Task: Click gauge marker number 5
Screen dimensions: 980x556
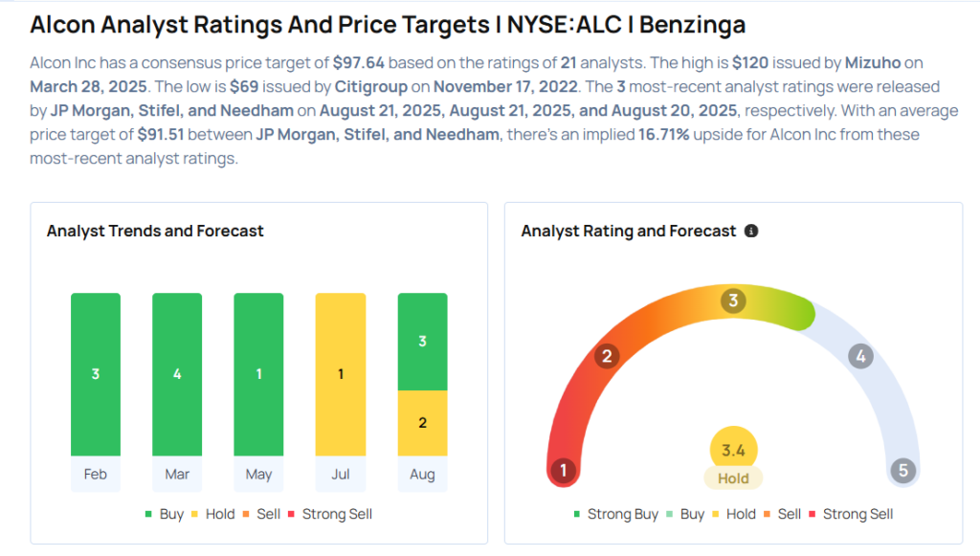Action: click(x=903, y=470)
